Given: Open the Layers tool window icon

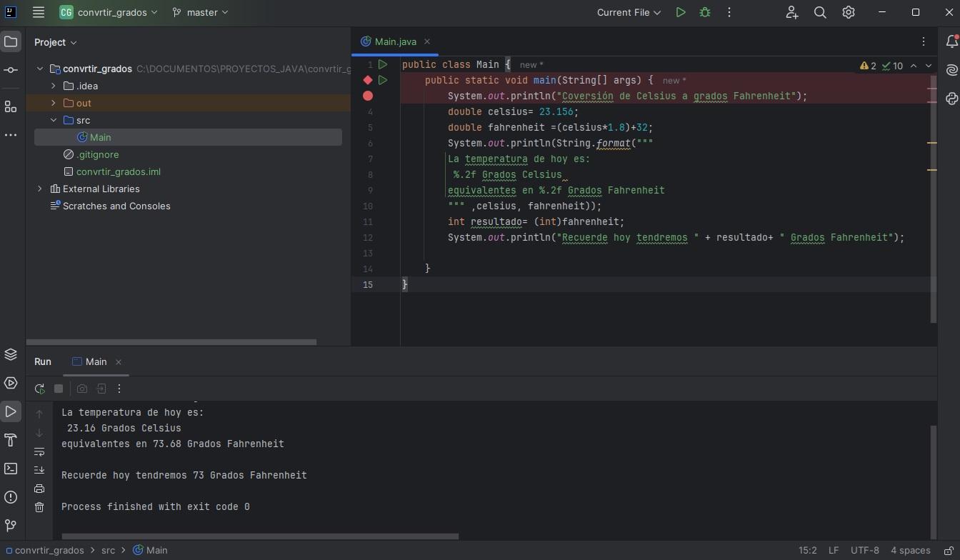Looking at the screenshot, I should (11, 355).
